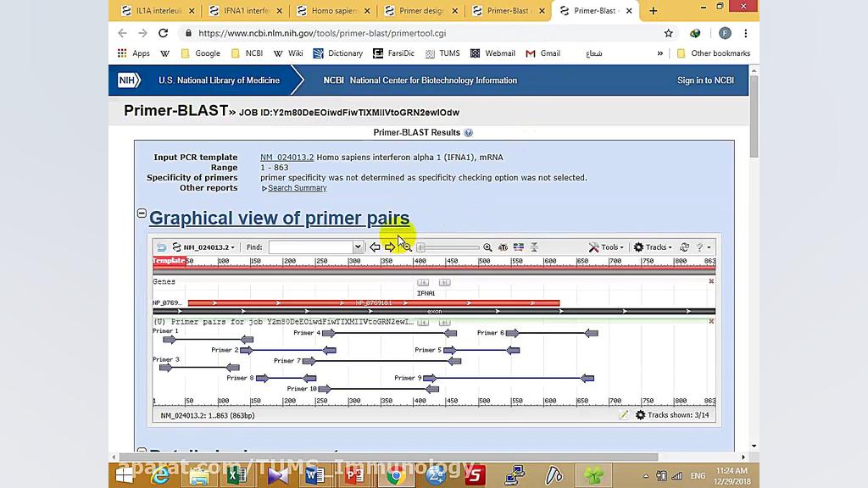Open the Find box dropdown arrow
Screen dimensions: 868x488
point(358,247)
